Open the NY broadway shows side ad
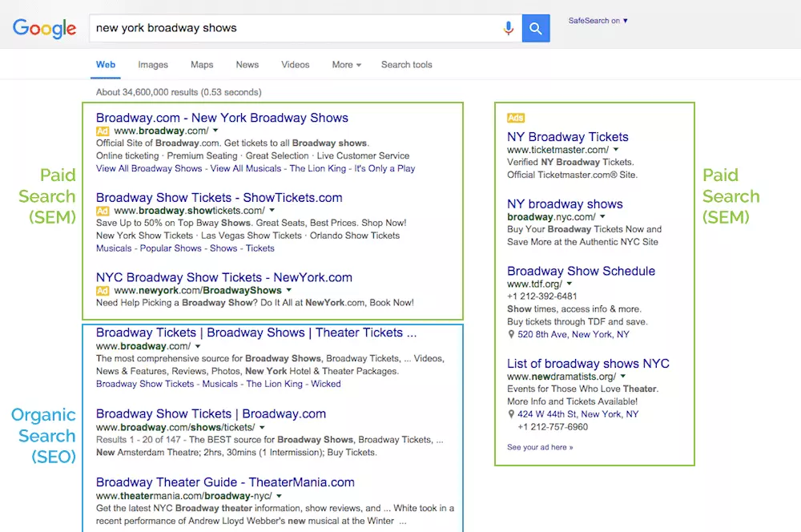Image resolution: width=801 pixels, height=532 pixels. pos(565,204)
